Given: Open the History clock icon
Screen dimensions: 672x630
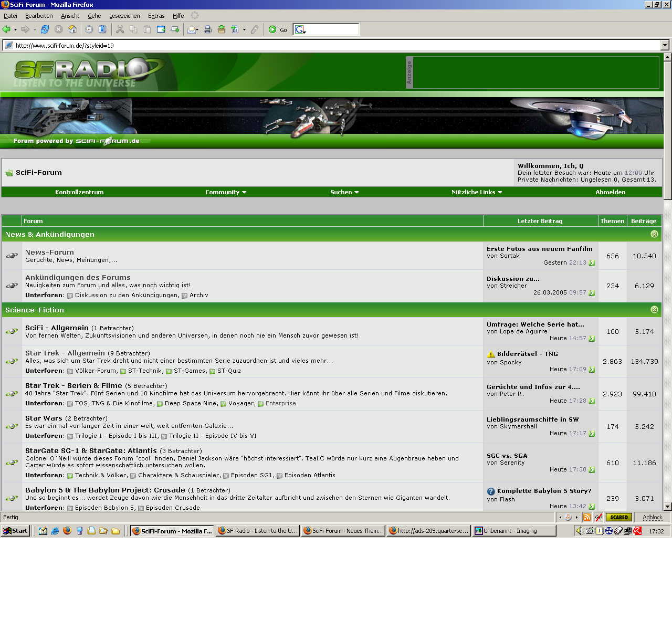Looking at the screenshot, I should click(x=89, y=29).
